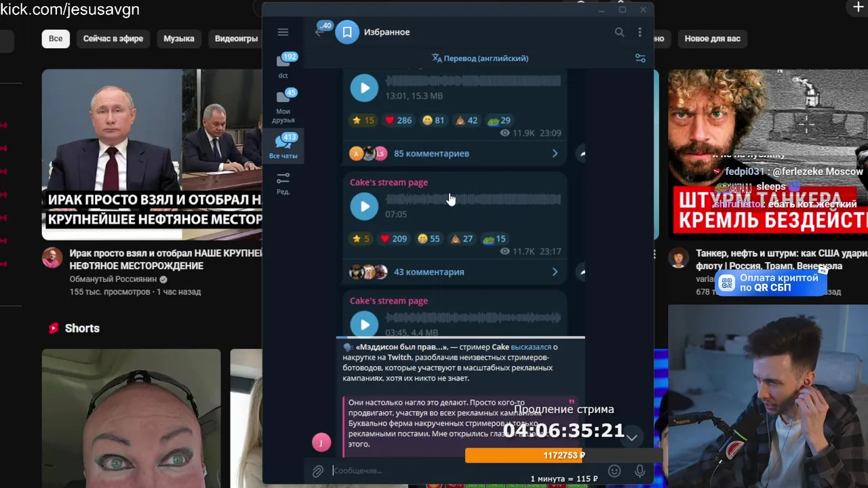Open the emoji picker smiley
Viewport: 868px width, 488px height.
614,471
